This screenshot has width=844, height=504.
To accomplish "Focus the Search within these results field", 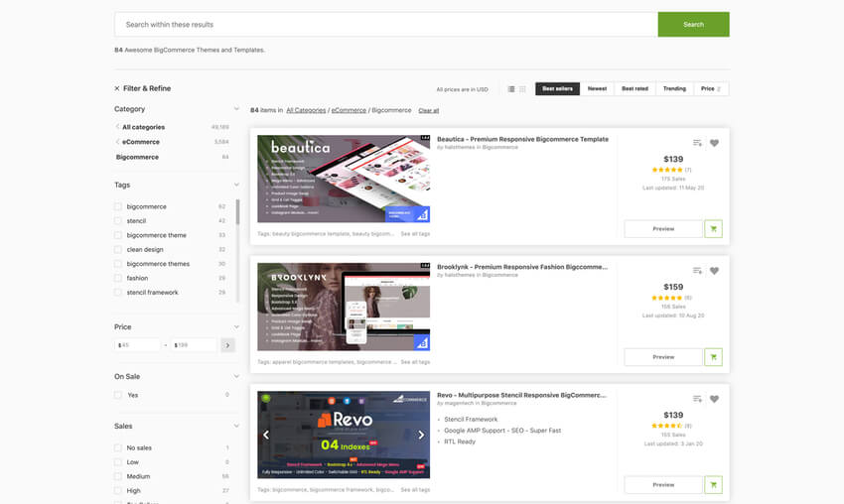I will [x=386, y=25].
